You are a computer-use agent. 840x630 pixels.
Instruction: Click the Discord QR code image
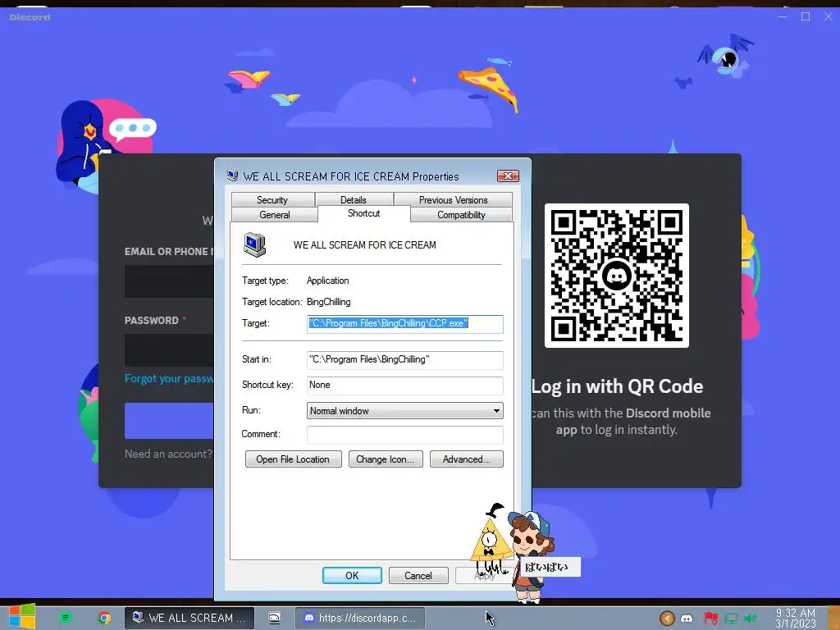pos(617,276)
